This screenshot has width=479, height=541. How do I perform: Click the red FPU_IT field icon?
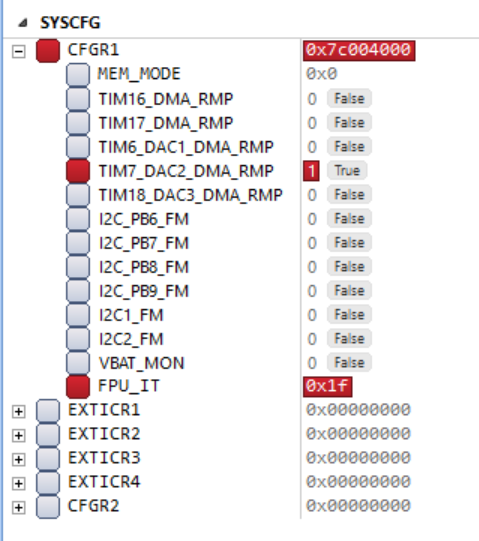point(78,387)
